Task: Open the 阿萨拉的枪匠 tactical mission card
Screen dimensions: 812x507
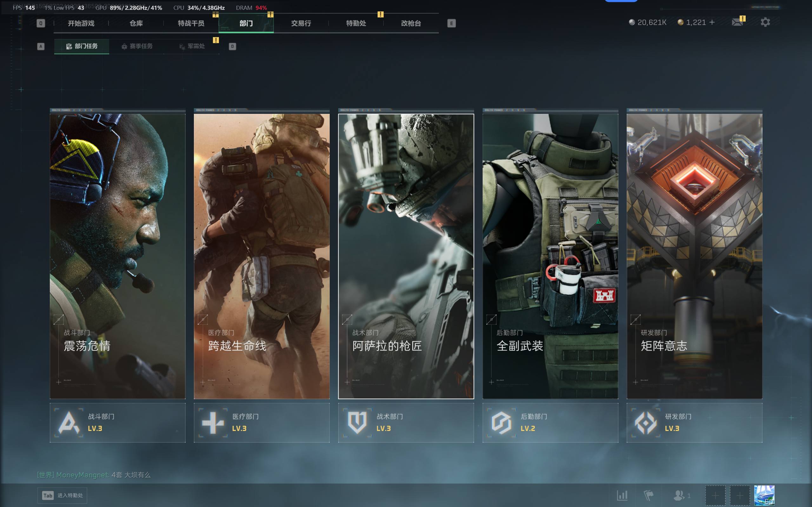Action: point(406,256)
